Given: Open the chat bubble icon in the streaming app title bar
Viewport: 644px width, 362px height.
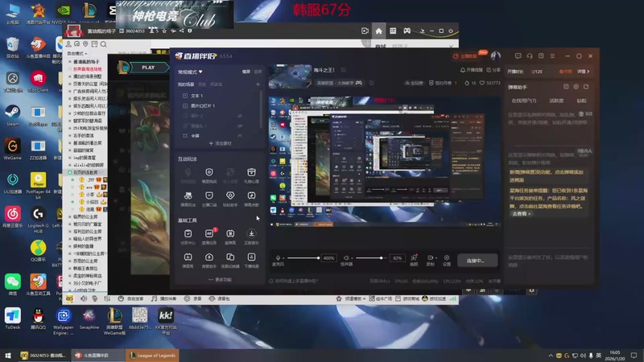Looking at the screenshot, I should pos(518,56).
